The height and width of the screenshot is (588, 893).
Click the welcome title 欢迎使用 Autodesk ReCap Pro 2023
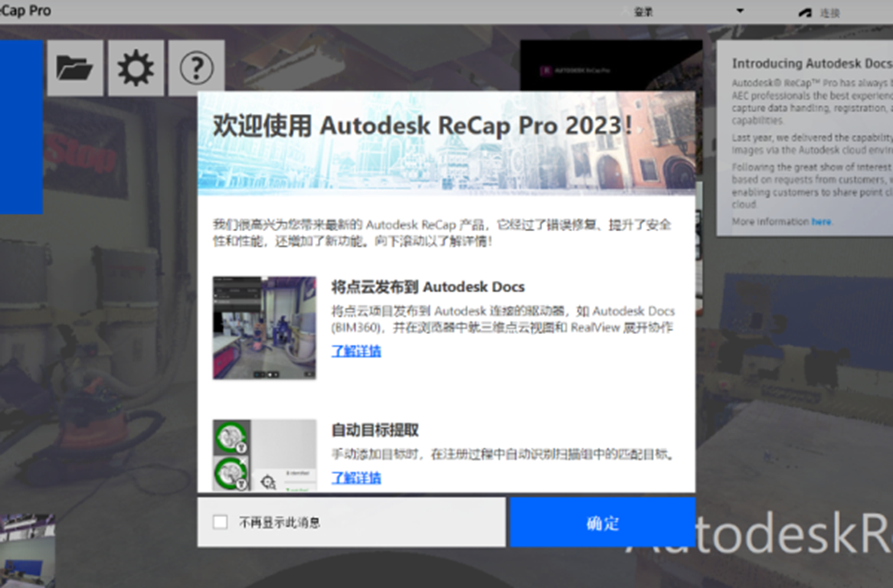pyautogui.click(x=422, y=126)
